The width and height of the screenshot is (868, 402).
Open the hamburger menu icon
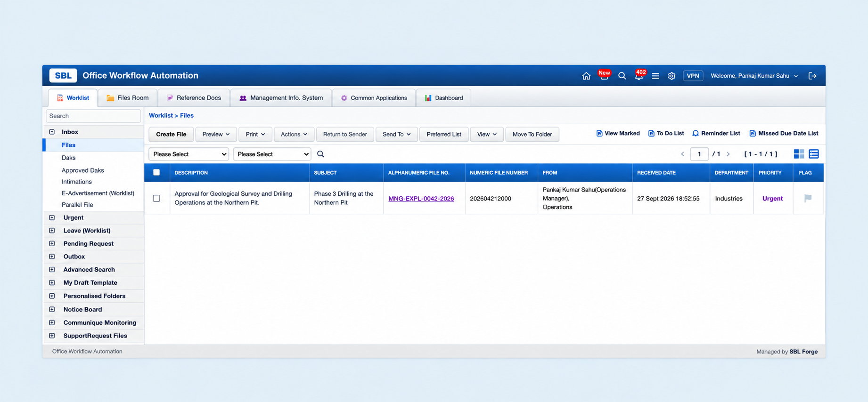(655, 76)
